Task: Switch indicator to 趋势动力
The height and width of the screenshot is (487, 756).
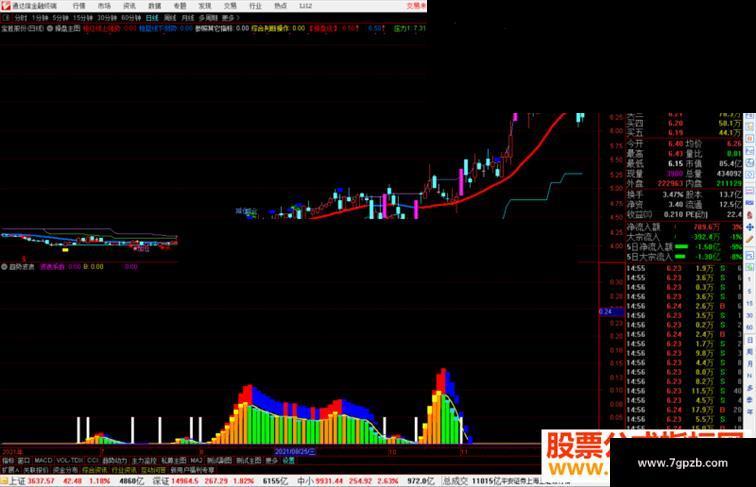Action: click(115, 461)
